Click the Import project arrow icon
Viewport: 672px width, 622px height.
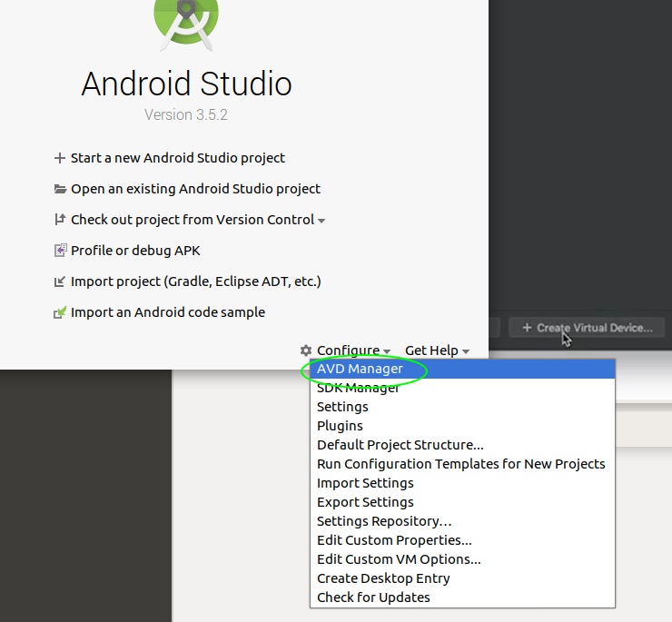click(x=60, y=281)
